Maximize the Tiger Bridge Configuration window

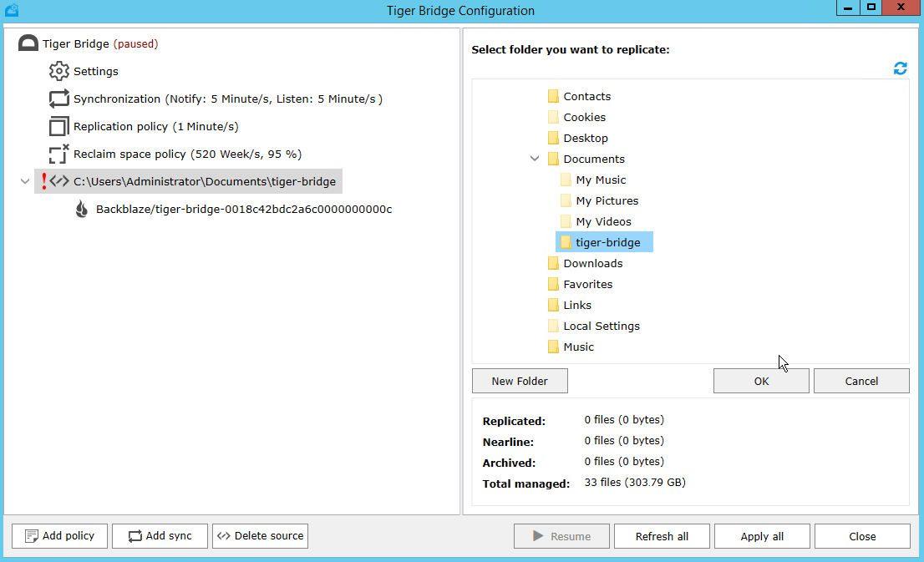click(x=871, y=8)
